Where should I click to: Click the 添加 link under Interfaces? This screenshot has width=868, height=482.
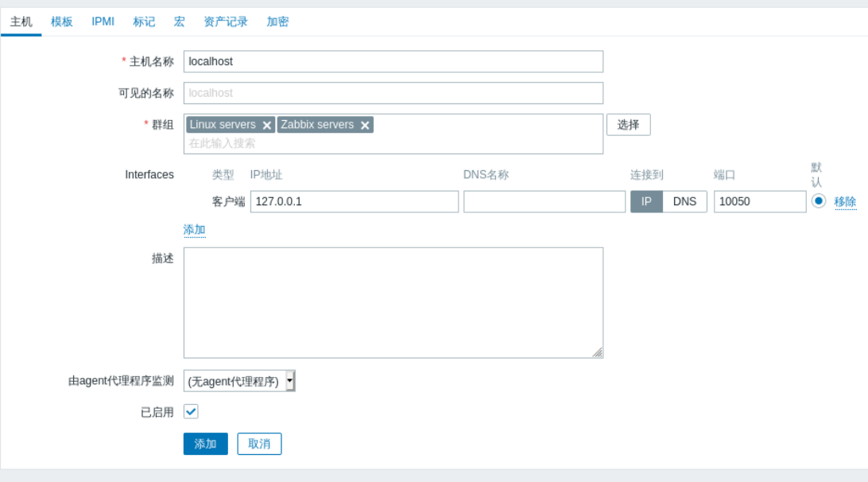[194, 230]
